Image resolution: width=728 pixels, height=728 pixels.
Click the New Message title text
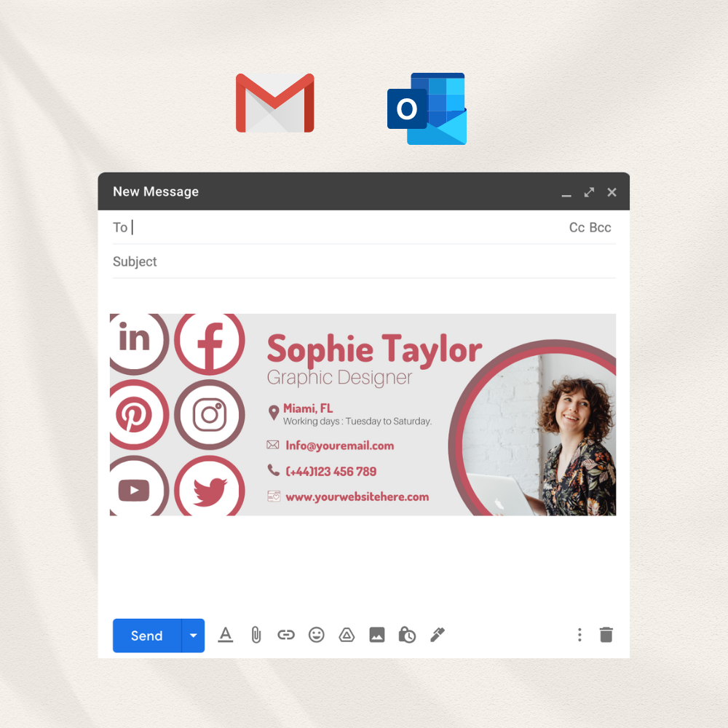tap(156, 191)
